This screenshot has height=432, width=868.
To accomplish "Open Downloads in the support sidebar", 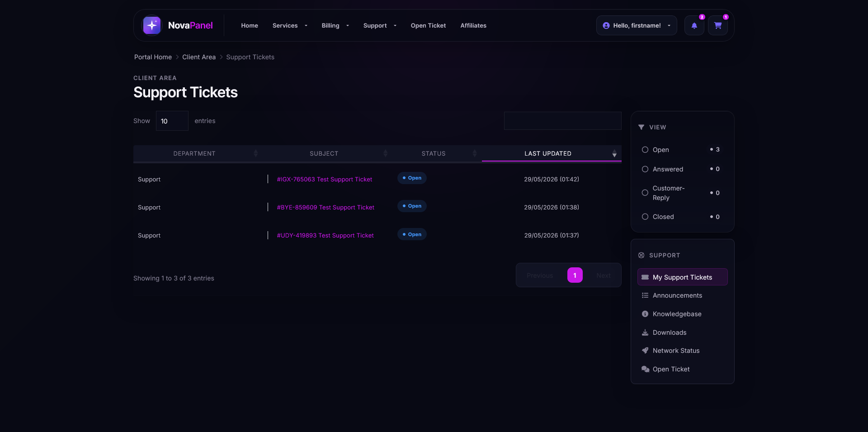I will [x=682, y=332].
